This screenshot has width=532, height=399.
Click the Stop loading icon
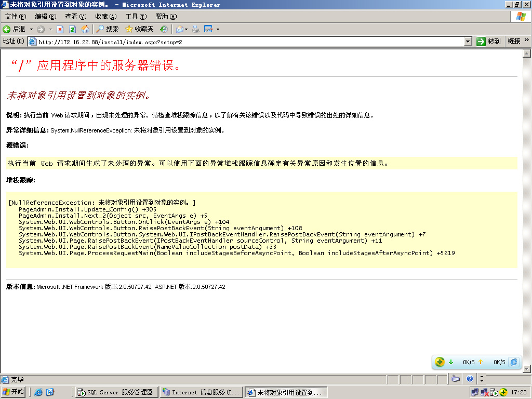[x=60, y=29]
